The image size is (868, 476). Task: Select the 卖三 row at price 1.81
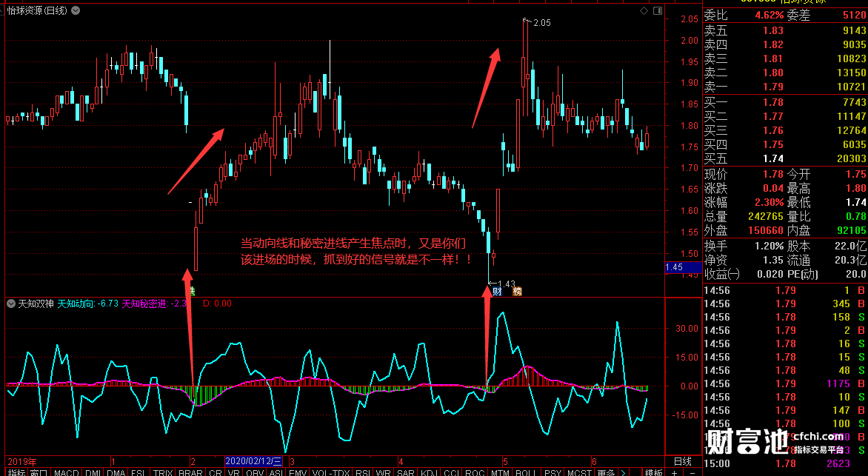(x=785, y=58)
